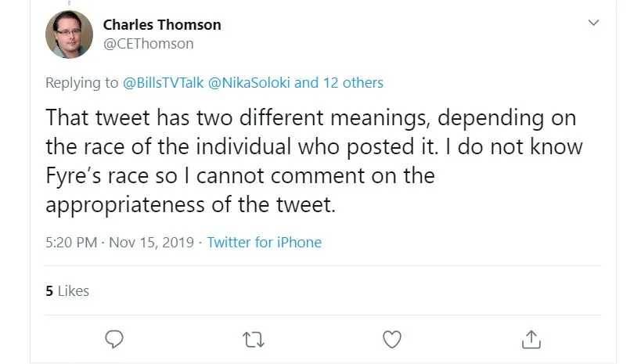Retweet this tweet
Screen dimensions: 641x364
[x=254, y=339]
